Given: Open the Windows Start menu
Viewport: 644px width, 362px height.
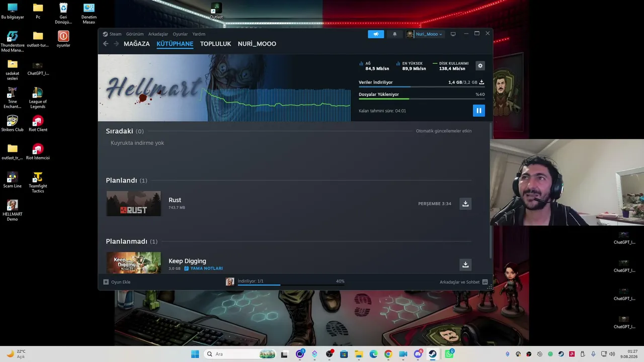Looking at the screenshot, I should pos(195,354).
